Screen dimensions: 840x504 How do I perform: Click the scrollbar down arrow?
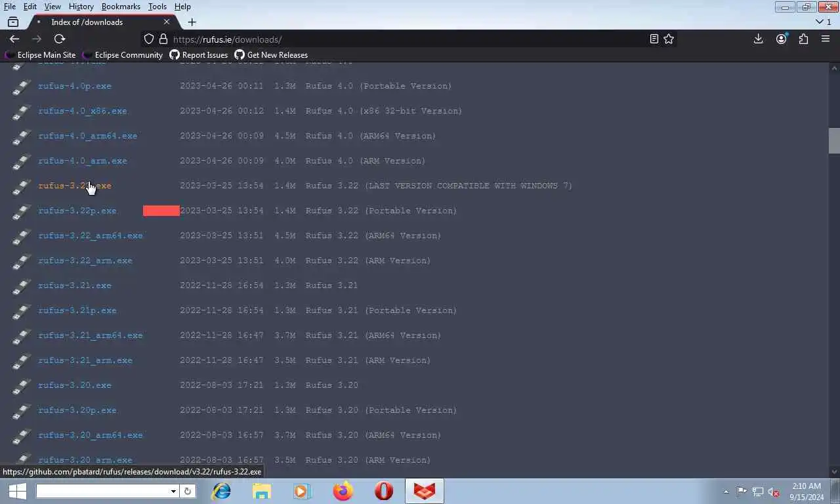834,471
